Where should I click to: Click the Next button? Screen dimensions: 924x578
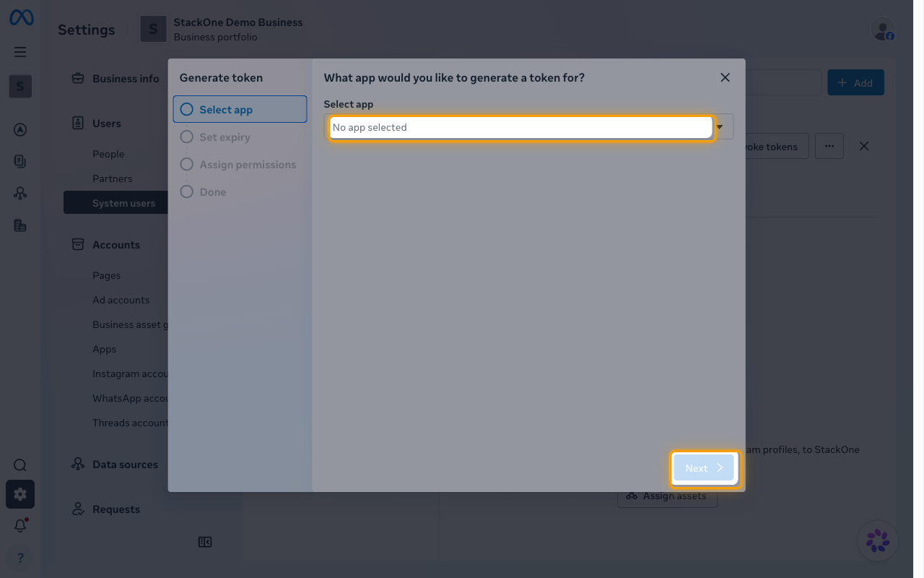click(x=704, y=468)
